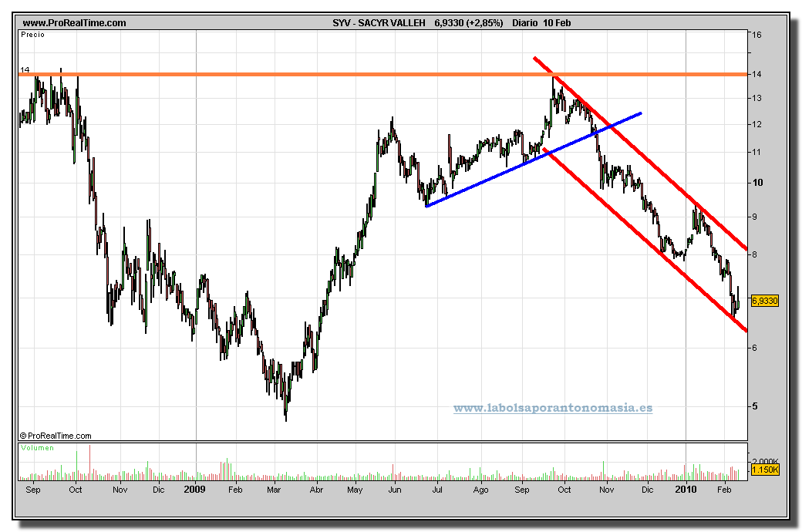Click the May label on time axis

pyautogui.click(x=355, y=490)
